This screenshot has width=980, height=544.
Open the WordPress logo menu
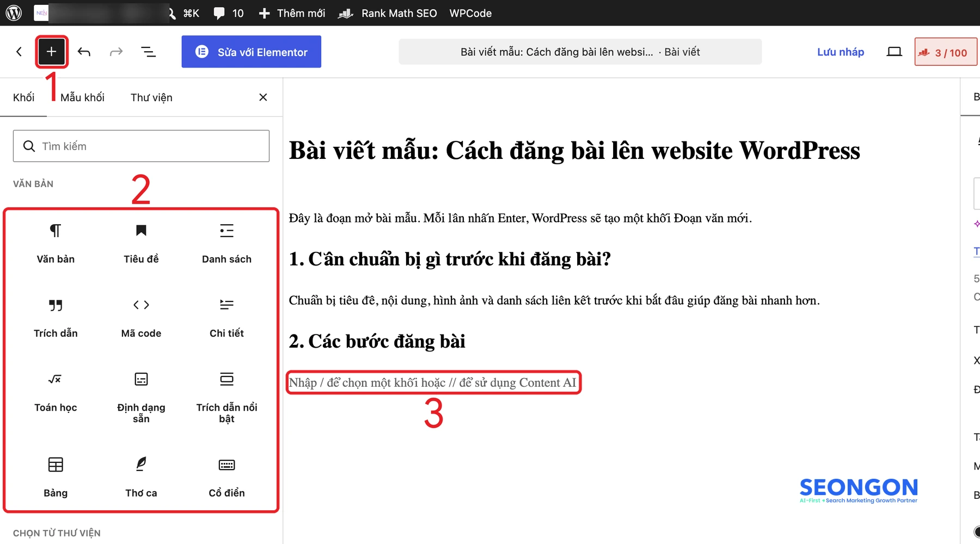click(14, 13)
